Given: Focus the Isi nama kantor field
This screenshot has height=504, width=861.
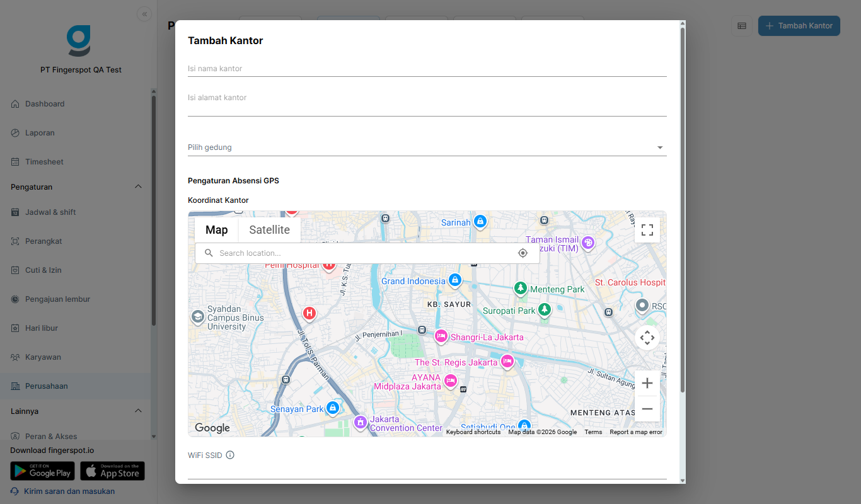Looking at the screenshot, I should (427, 69).
